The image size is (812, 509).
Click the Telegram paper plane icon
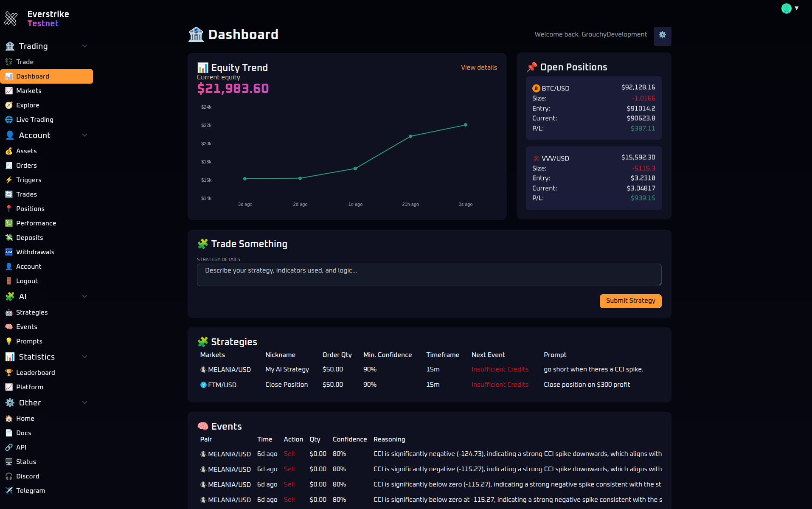[9, 491]
